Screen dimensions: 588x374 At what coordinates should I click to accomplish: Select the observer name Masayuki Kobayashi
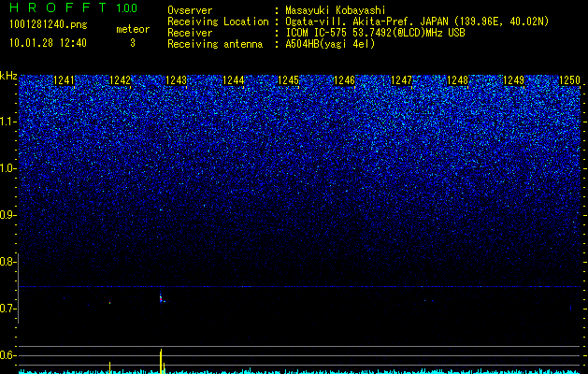tap(336, 10)
